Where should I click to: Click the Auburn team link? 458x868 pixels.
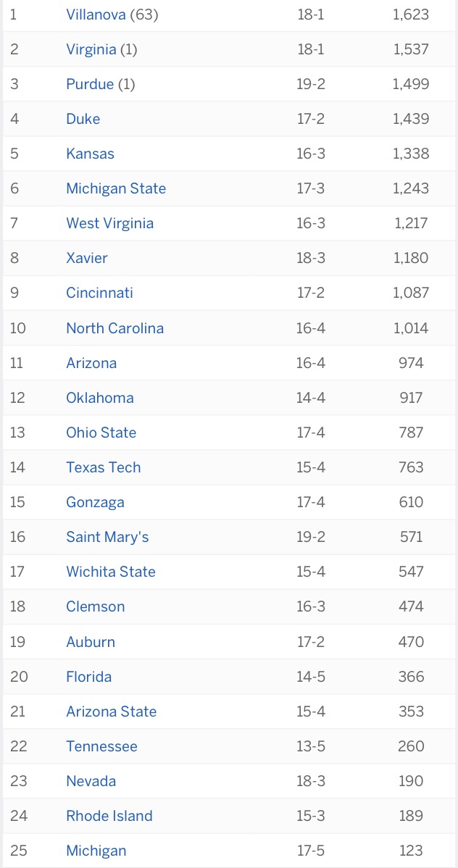[91, 642]
